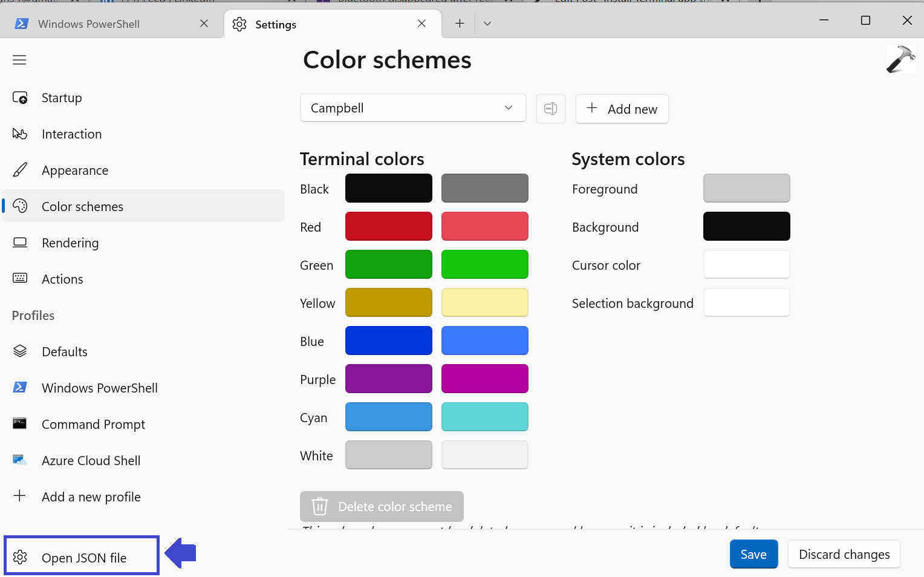Click Discard changes button
The width and height of the screenshot is (924, 577).
coord(844,555)
